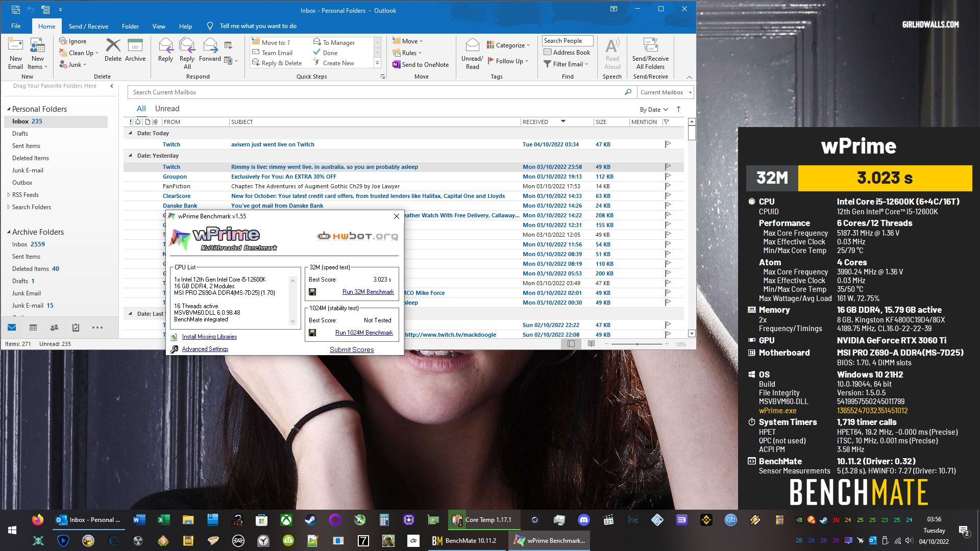Image resolution: width=980 pixels, height=551 pixels.
Task: Flag the avisern Twitch email
Action: 668,144
